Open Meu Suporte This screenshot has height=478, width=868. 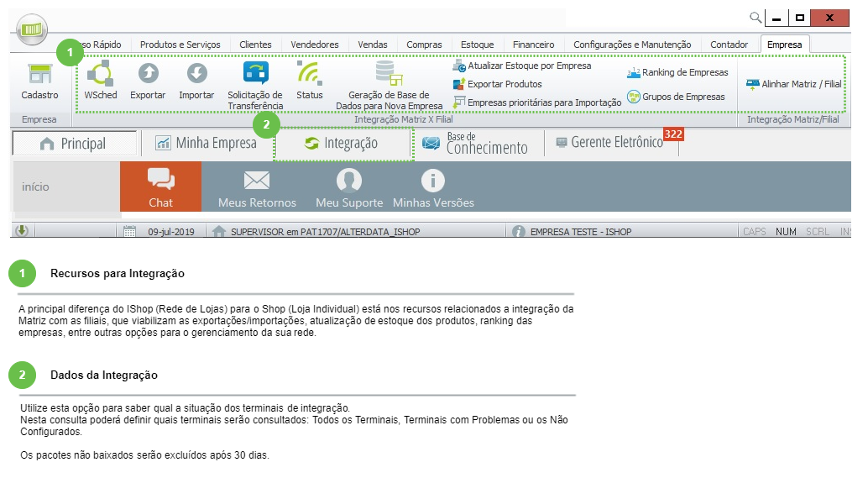[x=349, y=188]
